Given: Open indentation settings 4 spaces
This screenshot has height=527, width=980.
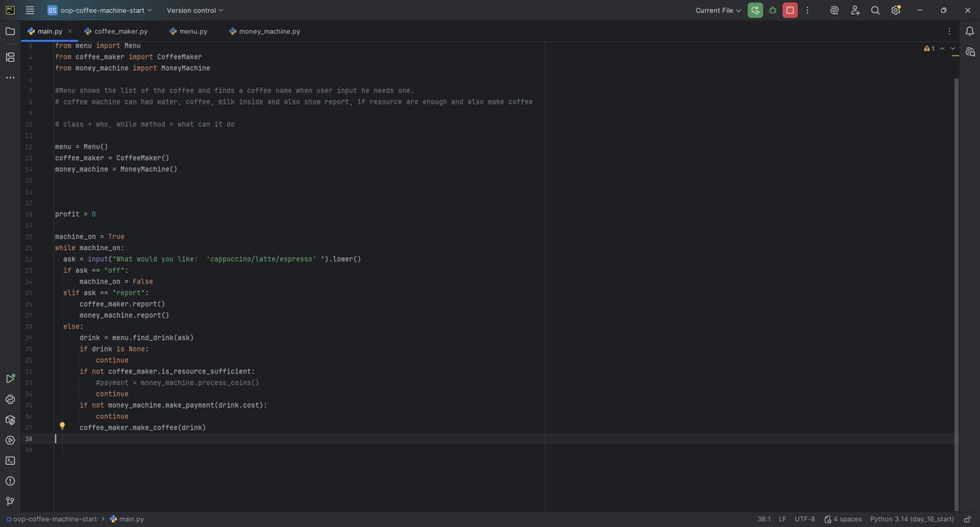Looking at the screenshot, I should (x=843, y=519).
